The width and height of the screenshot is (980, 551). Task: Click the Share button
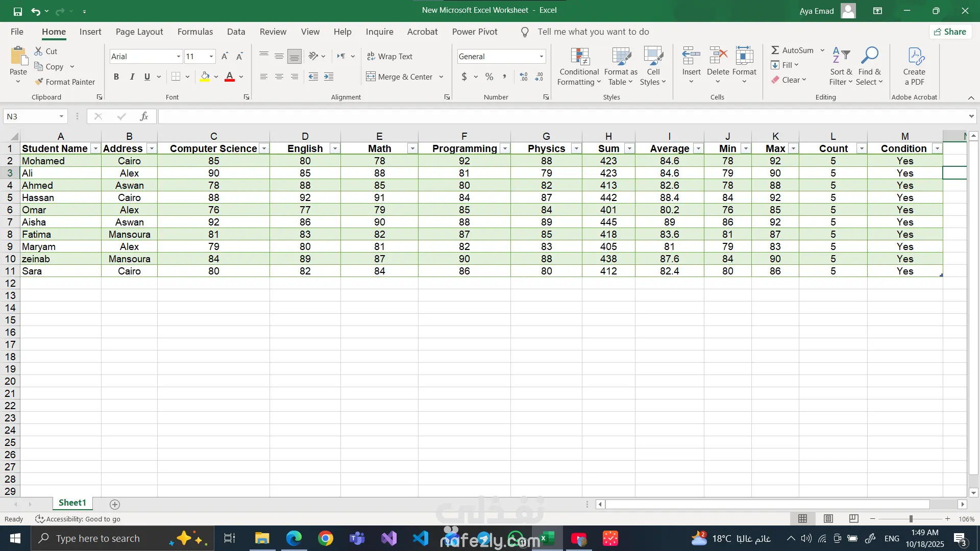[x=950, y=32]
